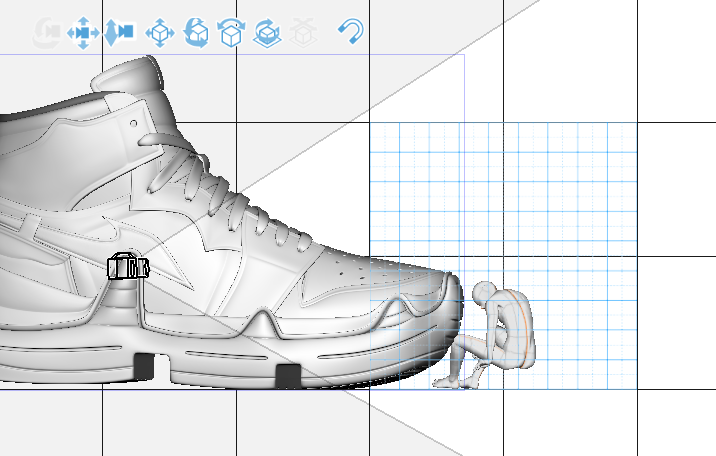The height and width of the screenshot is (456, 716).
Task: Click the magnet-shaped snap icon
Action: (352, 31)
